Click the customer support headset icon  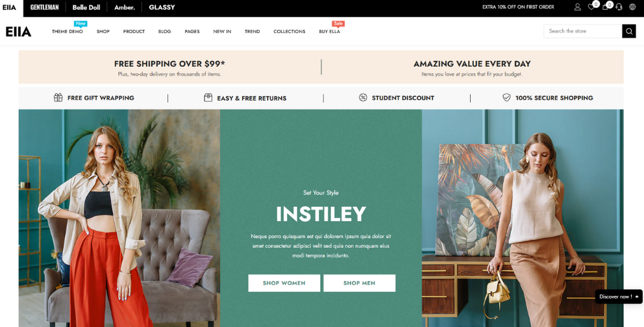[619, 7]
